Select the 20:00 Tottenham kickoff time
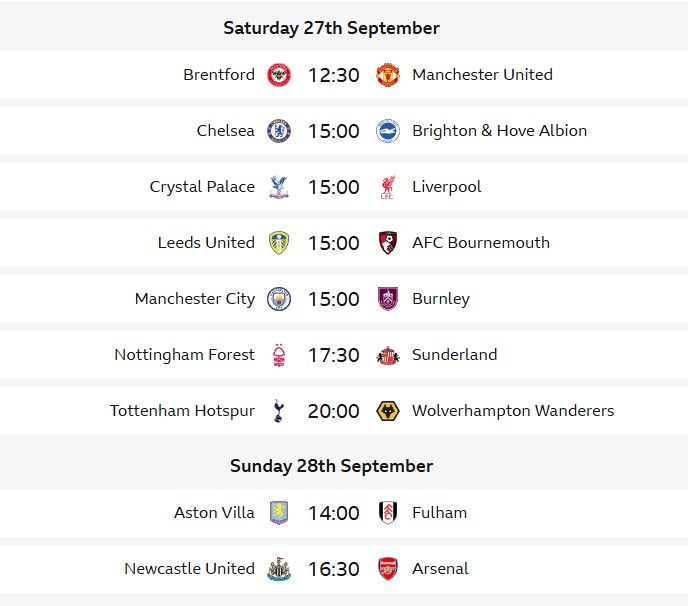The height and width of the screenshot is (606, 688). (x=333, y=411)
